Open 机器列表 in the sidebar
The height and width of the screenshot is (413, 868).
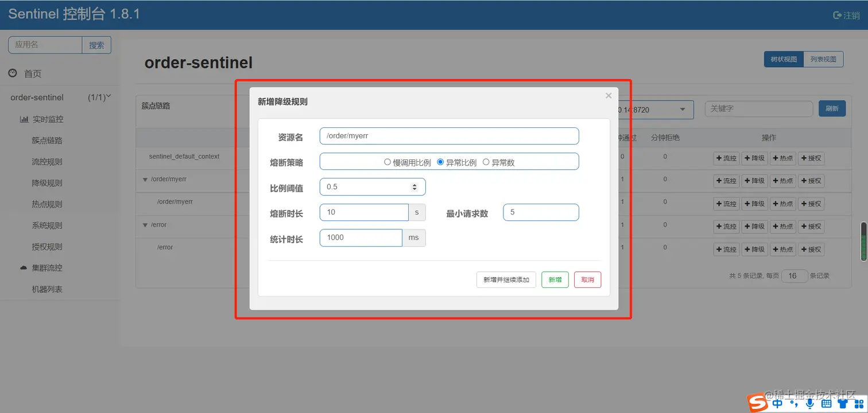(47, 289)
